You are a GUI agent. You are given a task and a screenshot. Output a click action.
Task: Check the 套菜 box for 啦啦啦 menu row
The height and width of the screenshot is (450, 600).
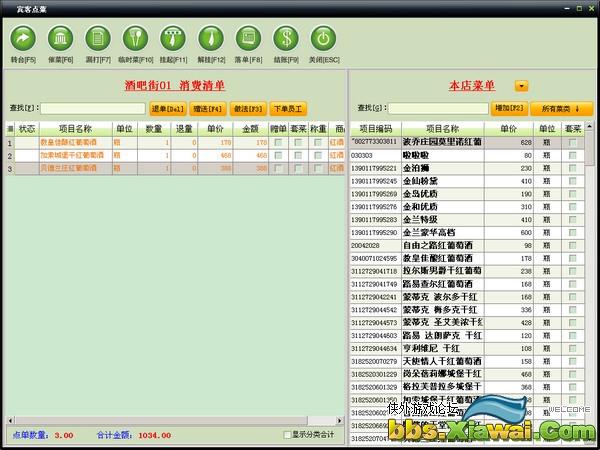[x=573, y=155]
